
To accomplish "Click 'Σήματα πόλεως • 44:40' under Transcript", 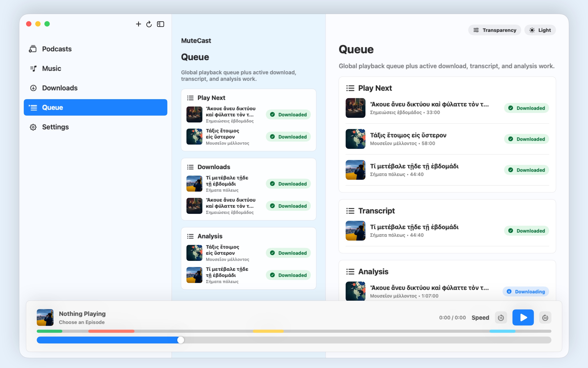I will (x=396, y=235).
